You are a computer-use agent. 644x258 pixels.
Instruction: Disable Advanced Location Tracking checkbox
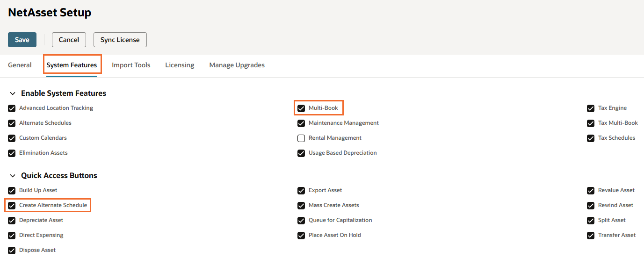[12, 108]
